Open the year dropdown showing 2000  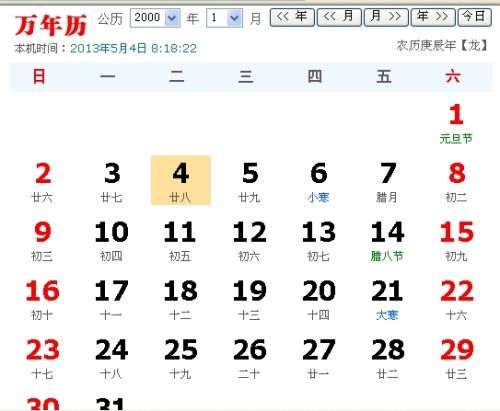click(155, 18)
